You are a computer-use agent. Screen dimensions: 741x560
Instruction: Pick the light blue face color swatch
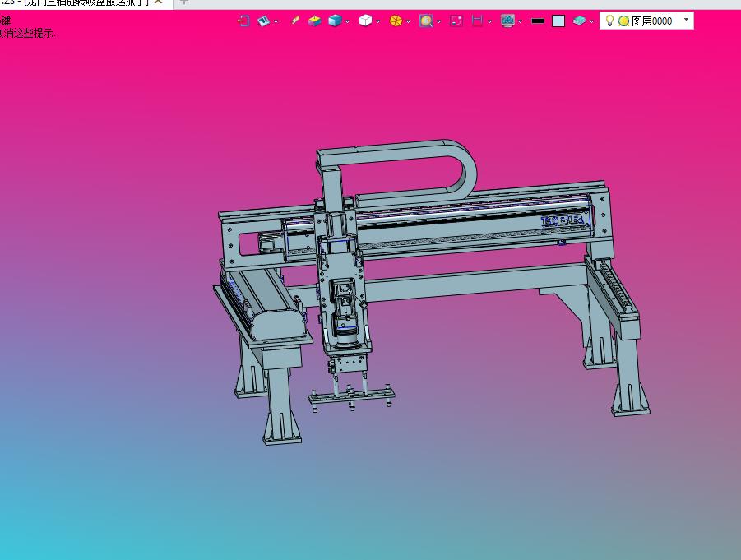tap(558, 21)
